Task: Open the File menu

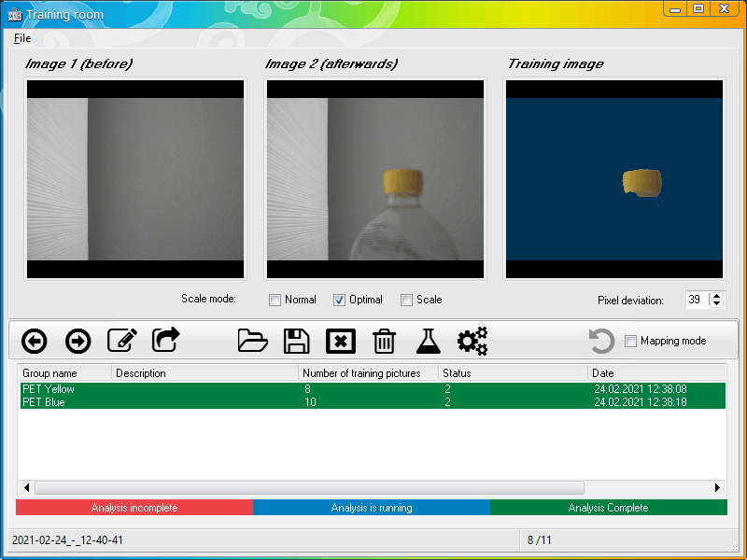Action: point(22,38)
